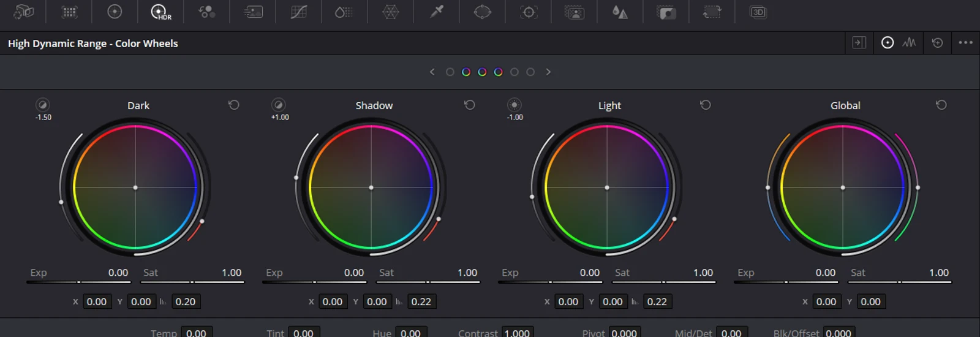Click the expand palette arrow icon

pos(859,42)
